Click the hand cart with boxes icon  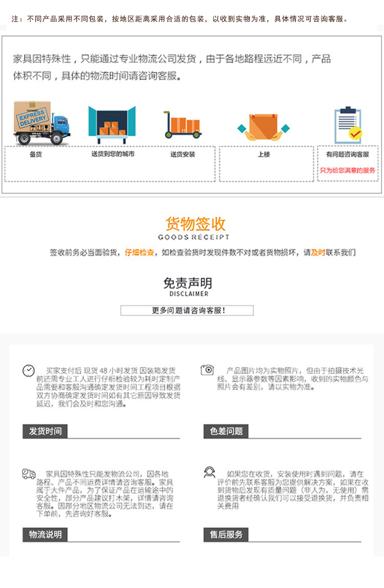tap(182, 125)
